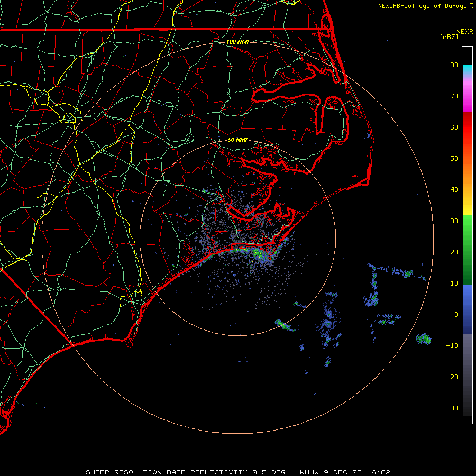Click the '50 NMI' range ring label

pos(237,140)
